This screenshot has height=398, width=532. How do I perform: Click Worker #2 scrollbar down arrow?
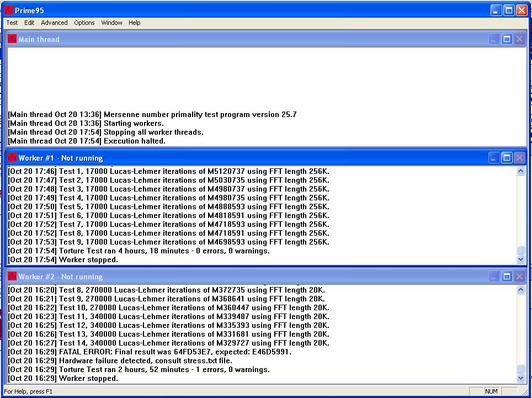point(521,378)
